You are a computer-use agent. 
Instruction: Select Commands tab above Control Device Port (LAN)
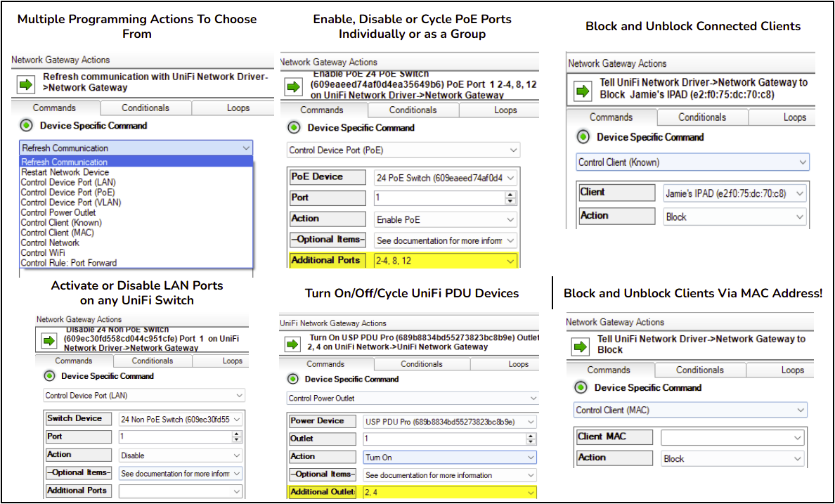[74, 361]
